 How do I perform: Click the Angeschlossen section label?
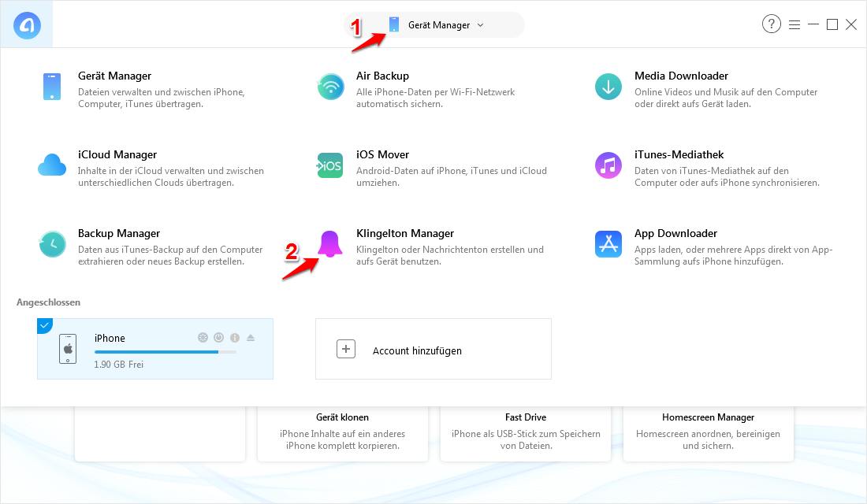(x=48, y=302)
